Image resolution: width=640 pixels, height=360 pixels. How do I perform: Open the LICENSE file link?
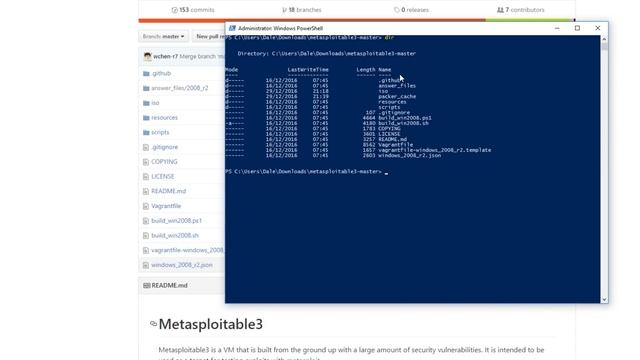click(x=162, y=176)
